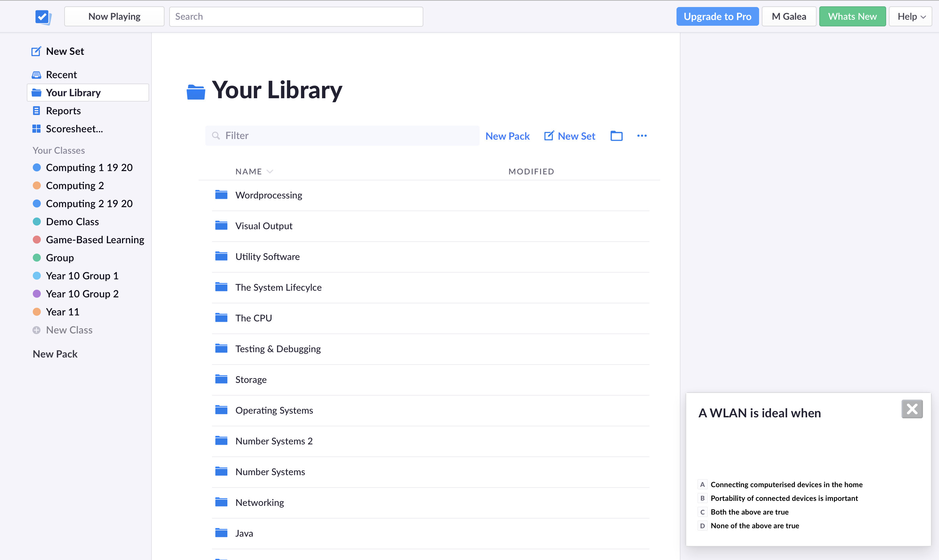
Task: Toggle the Name column sort chevron
Action: point(270,172)
